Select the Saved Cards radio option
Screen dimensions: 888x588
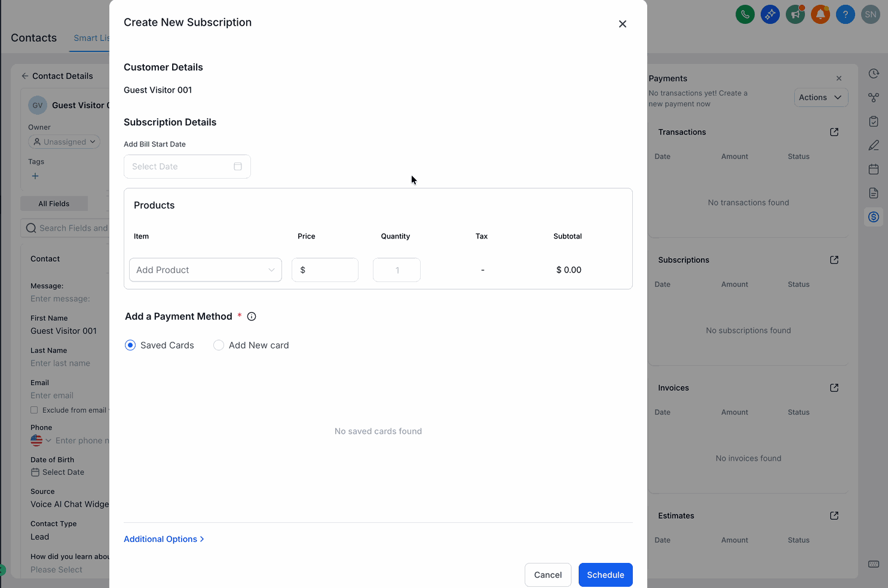(x=130, y=345)
